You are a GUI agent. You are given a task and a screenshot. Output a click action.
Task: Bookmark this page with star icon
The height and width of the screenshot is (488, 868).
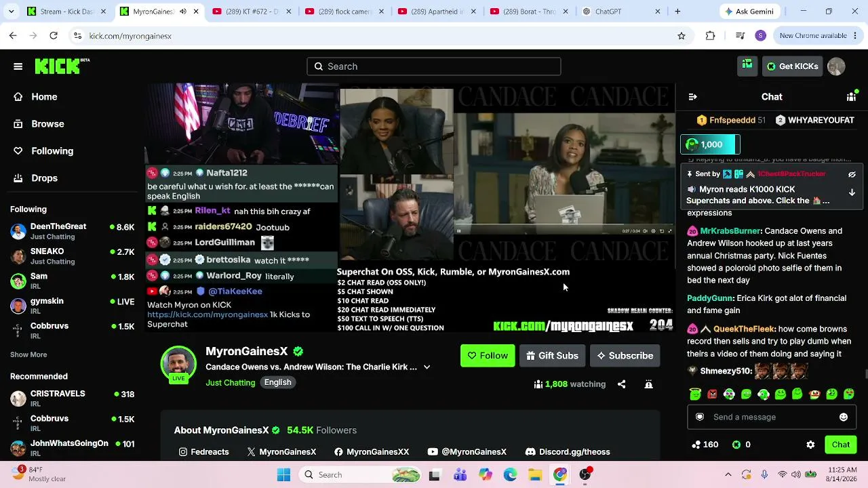682,36
